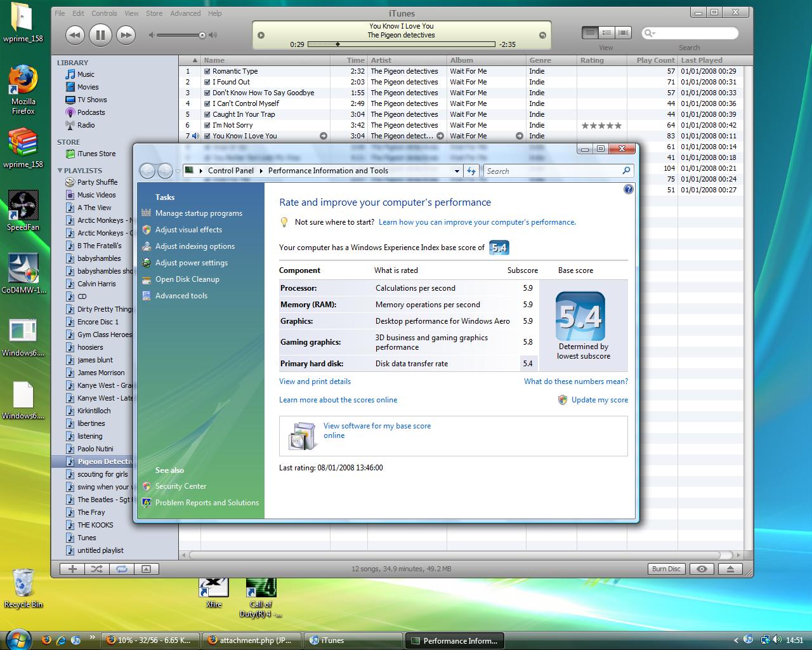Pause playback in iTunes

click(x=100, y=35)
